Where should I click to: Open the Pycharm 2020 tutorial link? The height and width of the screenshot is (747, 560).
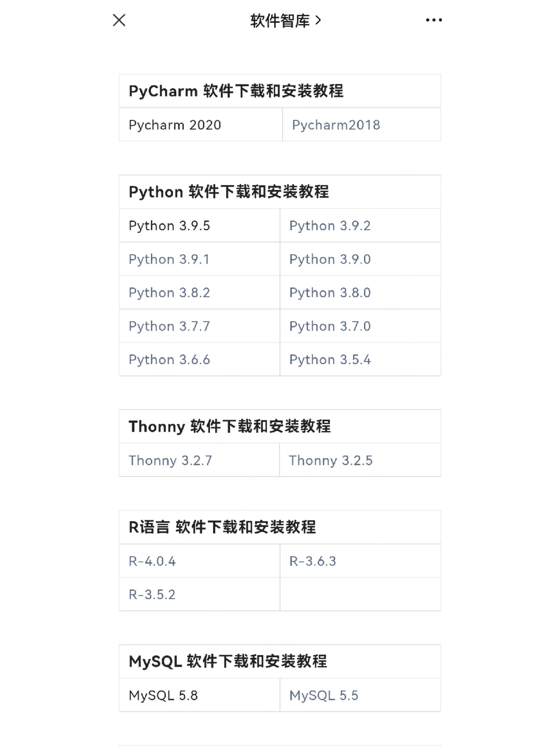point(174,125)
